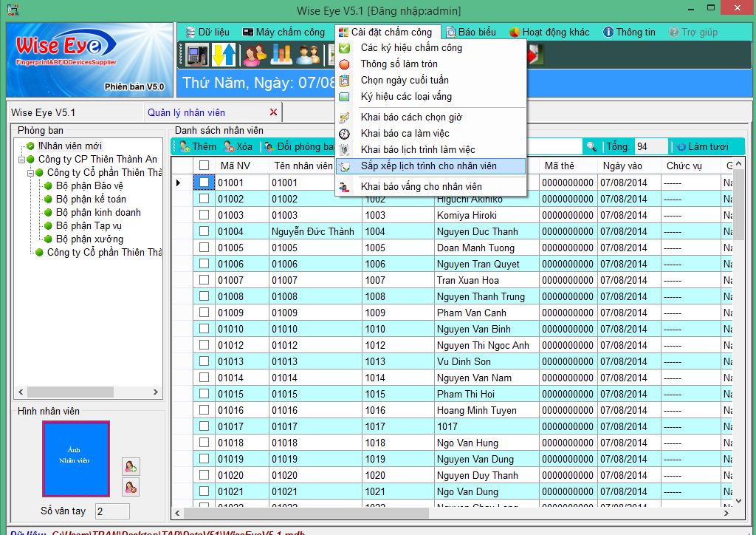The image size is (756, 535).
Task: Click the icon beside Ký hiệu các loại vắng
Action: (x=344, y=97)
